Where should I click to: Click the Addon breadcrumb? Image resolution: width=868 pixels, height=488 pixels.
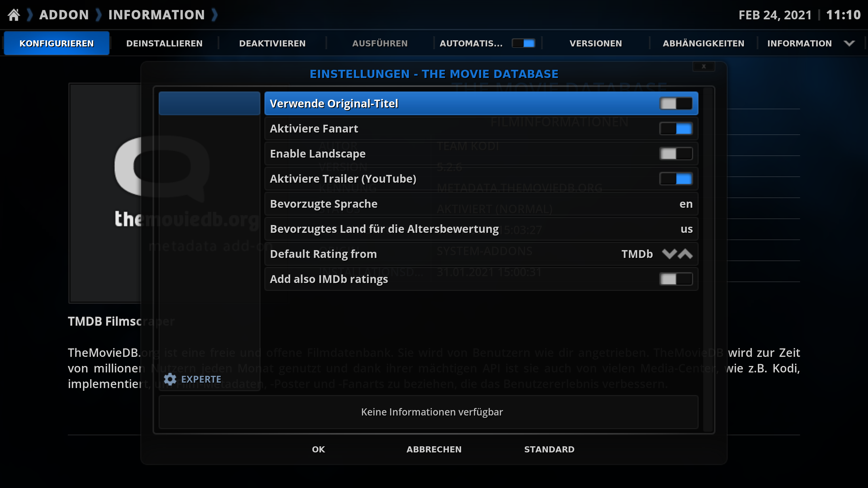(64, 15)
